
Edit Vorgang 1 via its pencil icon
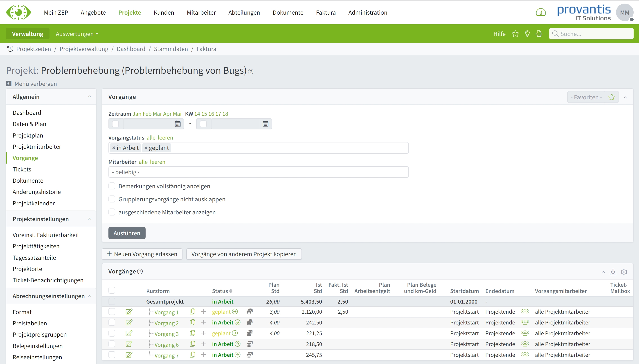pos(129,311)
